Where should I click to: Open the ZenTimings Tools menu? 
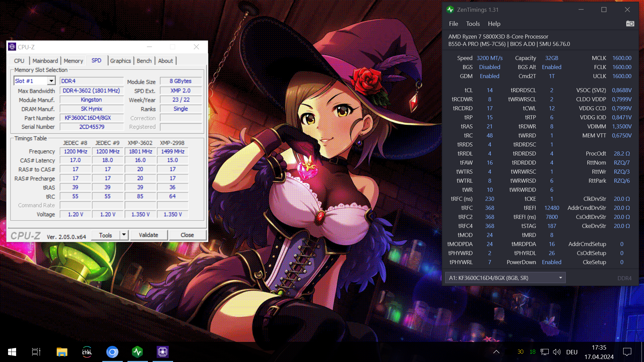473,24
